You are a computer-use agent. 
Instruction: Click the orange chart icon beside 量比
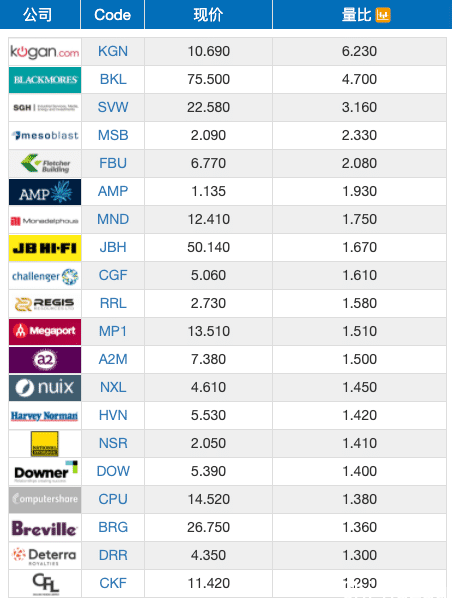tap(383, 15)
